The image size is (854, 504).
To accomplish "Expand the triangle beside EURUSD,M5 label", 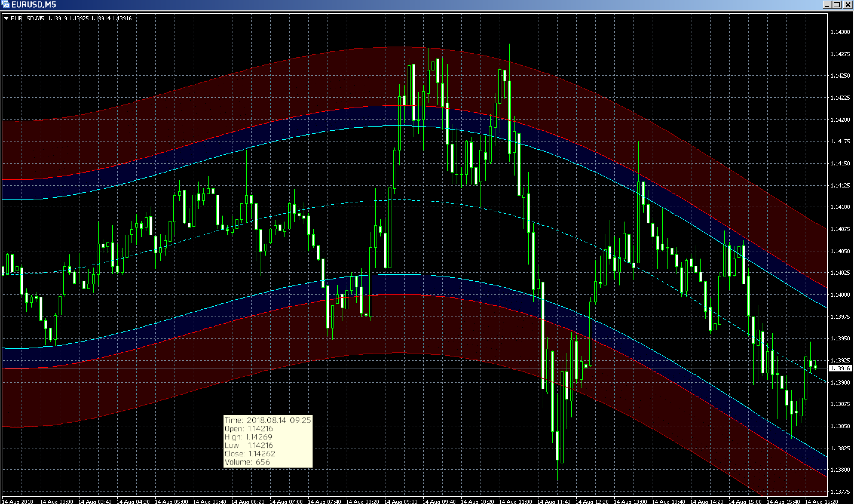I will [6, 18].
